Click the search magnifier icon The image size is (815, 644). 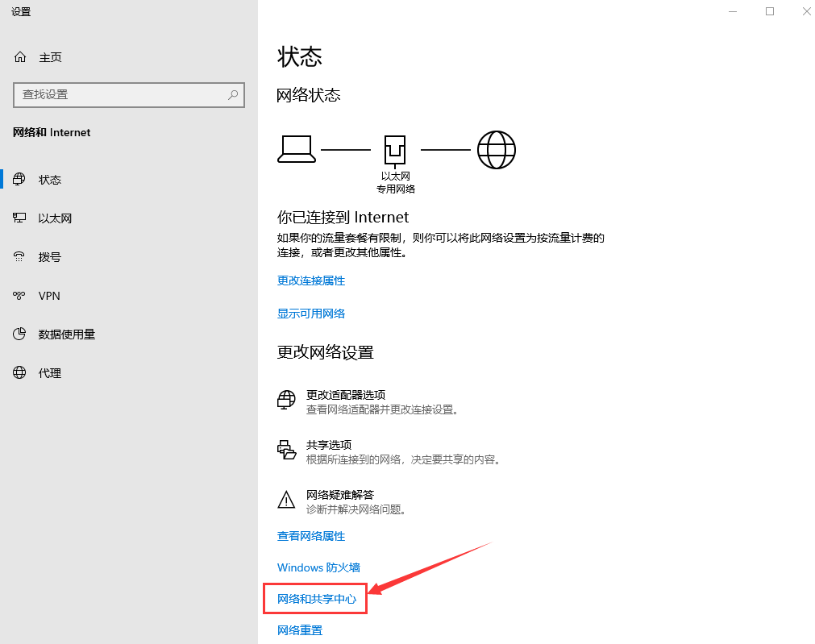coord(233,94)
